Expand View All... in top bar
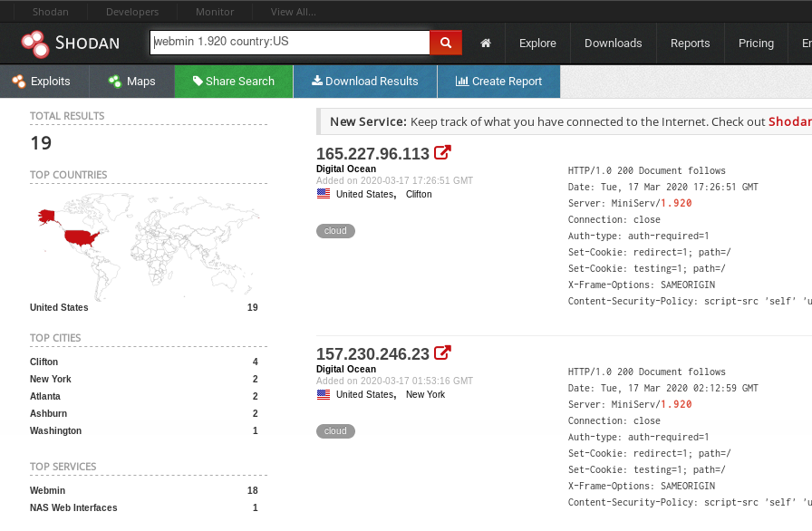Screen dimensions: 812x531 pyautogui.click(x=293, y=12)
